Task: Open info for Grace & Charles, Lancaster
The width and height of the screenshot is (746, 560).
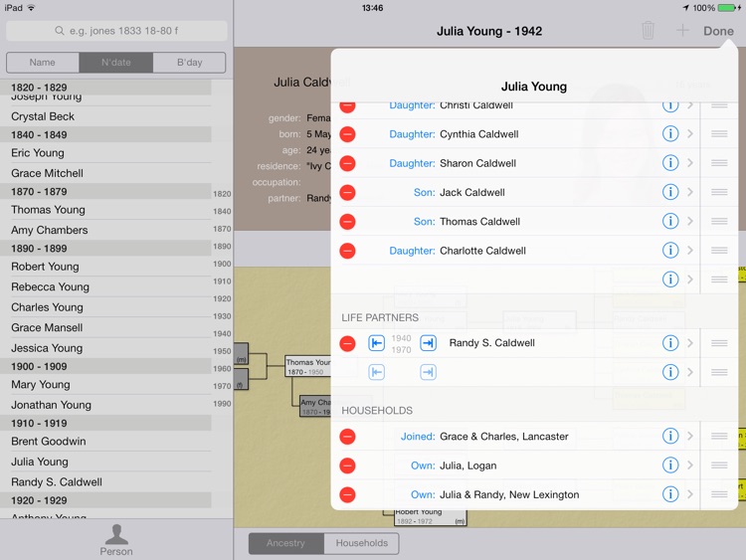Action: [669, 436]
